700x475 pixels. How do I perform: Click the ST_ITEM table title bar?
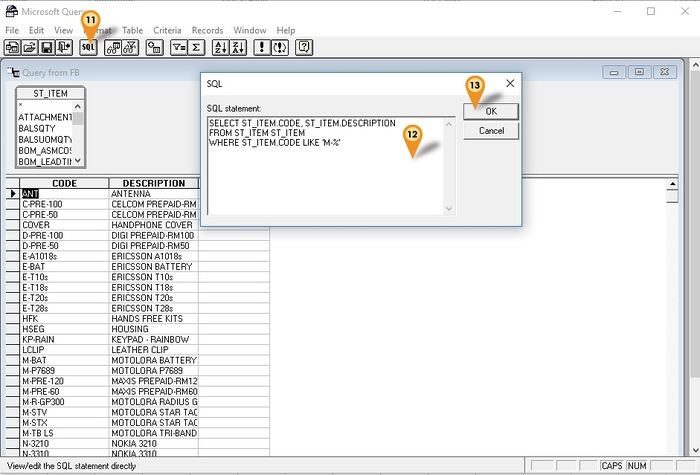pos(50,93)
